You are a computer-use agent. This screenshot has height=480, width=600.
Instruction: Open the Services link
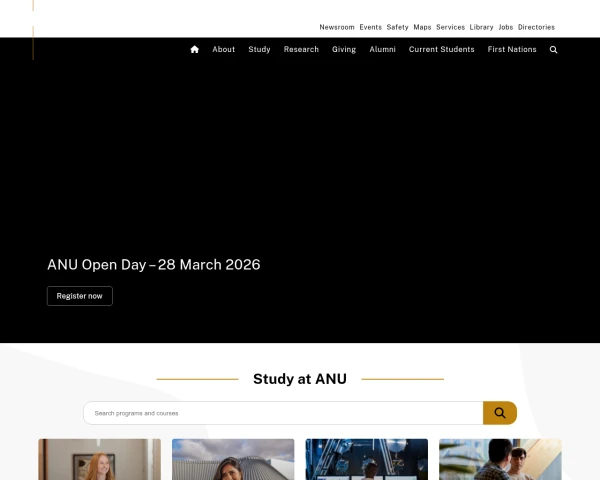(450, 27)
